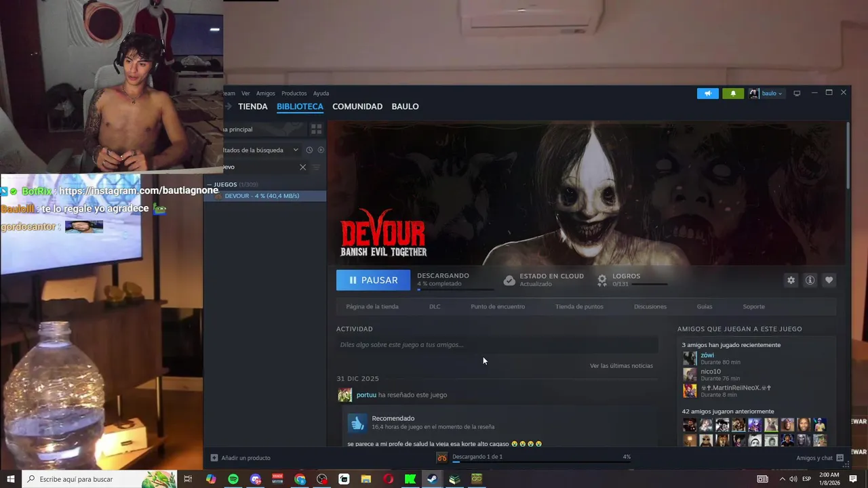The height and width of the screenshot is (488, 868).
Task: Go to the TIENDA tab
Action: (253, 106)
